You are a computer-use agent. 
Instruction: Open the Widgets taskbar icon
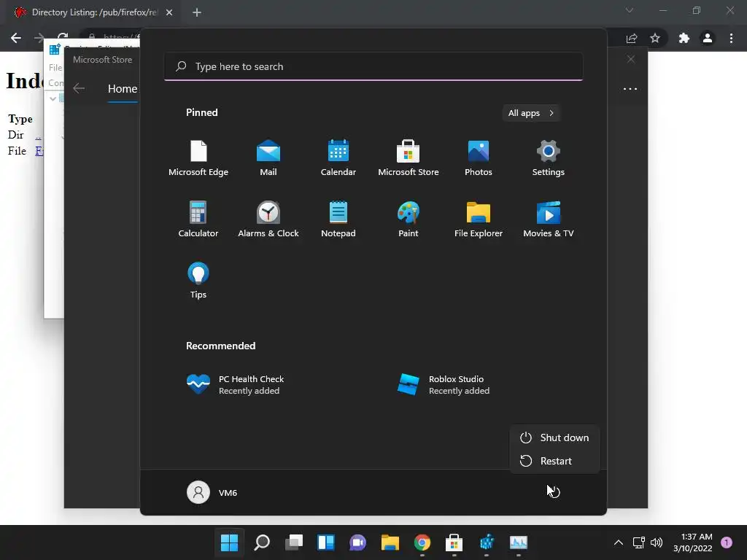pyautogui.click(x=326, y=542)
